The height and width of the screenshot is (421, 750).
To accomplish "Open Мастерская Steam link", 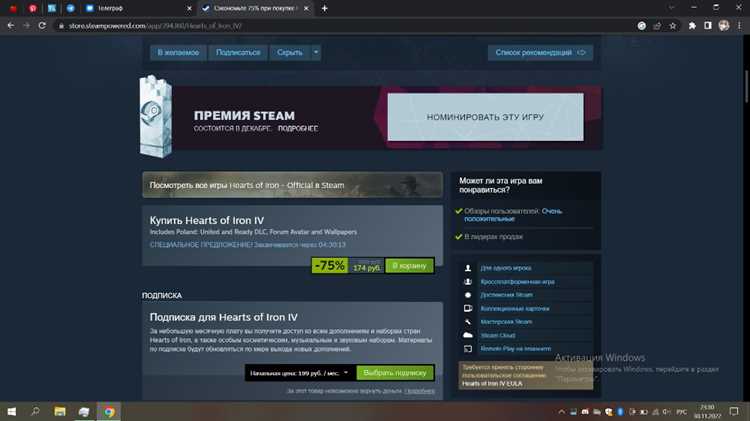I will pos(506,322).
